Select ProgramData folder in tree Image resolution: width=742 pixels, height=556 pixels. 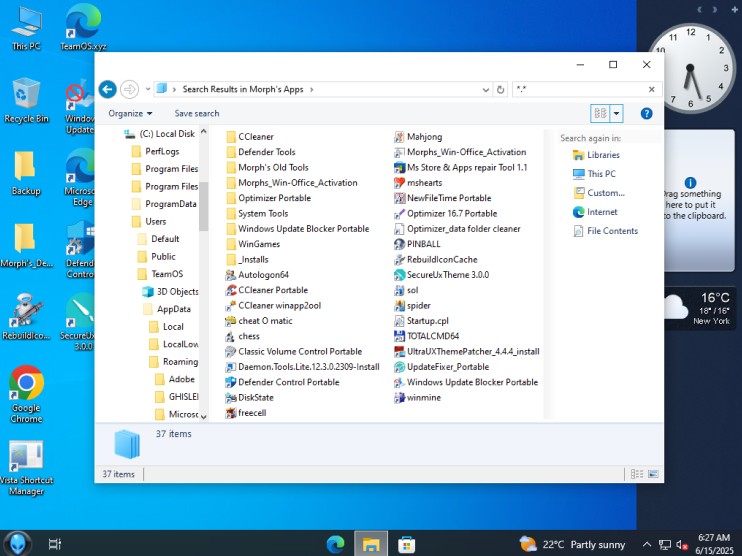(x=164, y=204)
